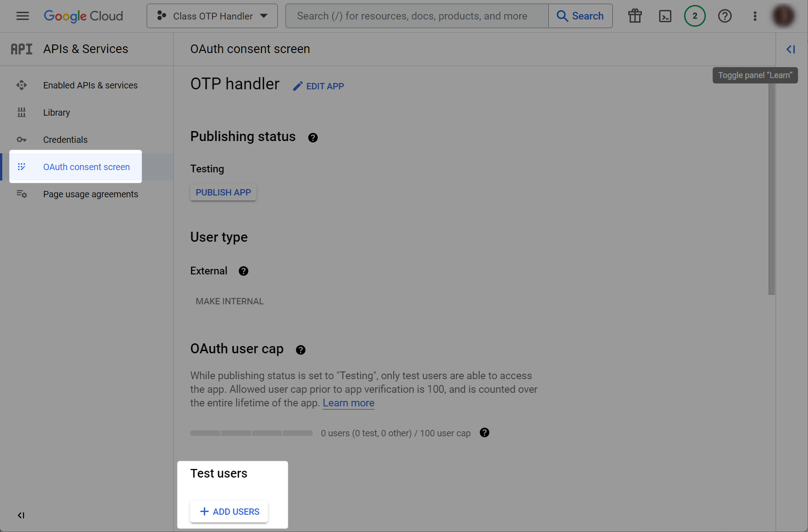
Task: Open the Class OTP Handler project dropdown
Action: pyautogui.click(x=212, y=16)
